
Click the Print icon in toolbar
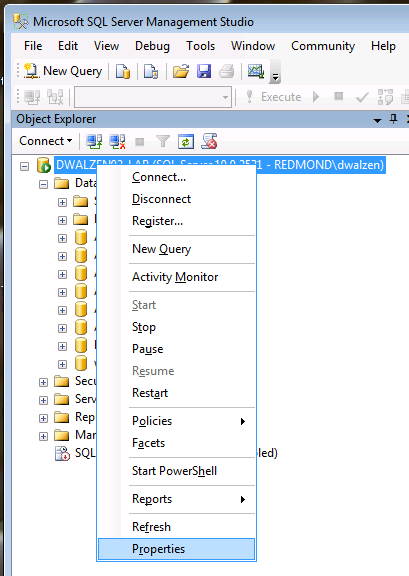click(x=227, y=71)
